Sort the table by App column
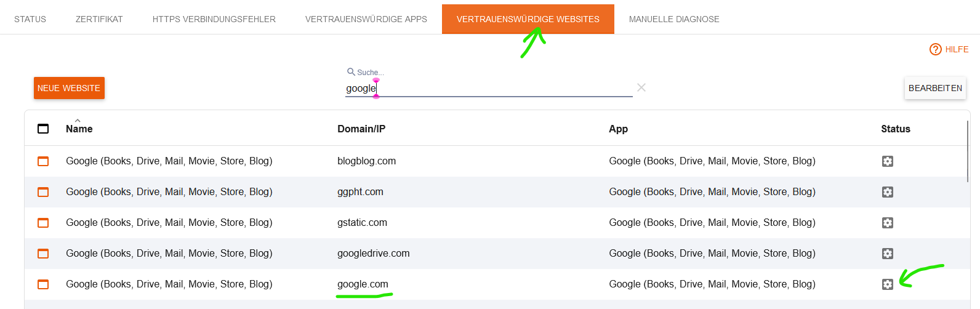The width and height of the screenshot is (980, 309). (618, 129)
